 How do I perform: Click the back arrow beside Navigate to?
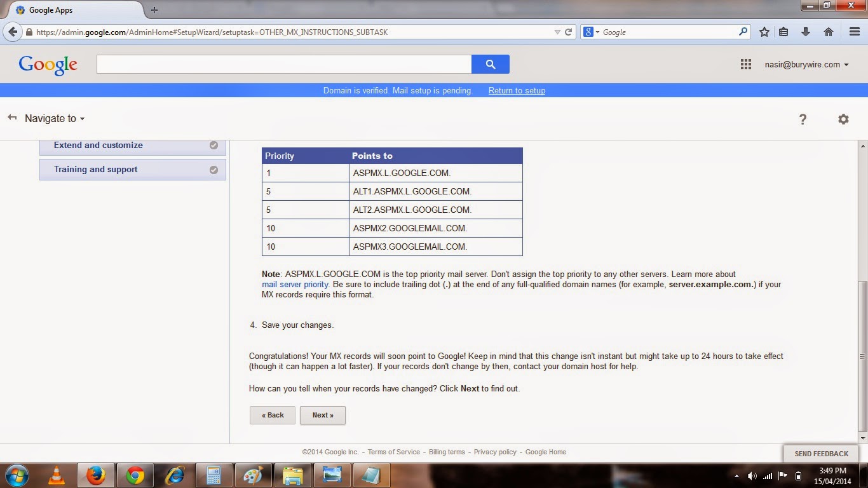click(12, 118)
